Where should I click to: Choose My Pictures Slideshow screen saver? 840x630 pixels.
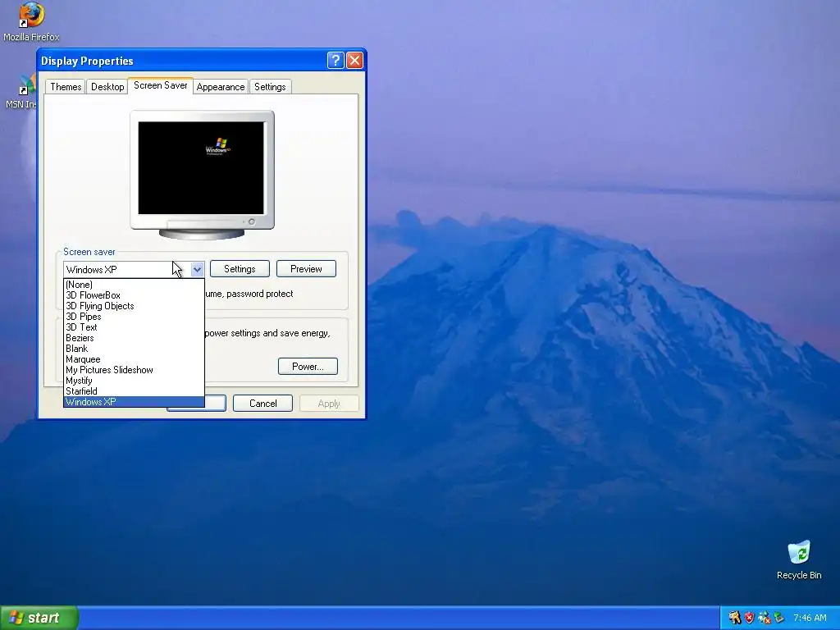134,370
